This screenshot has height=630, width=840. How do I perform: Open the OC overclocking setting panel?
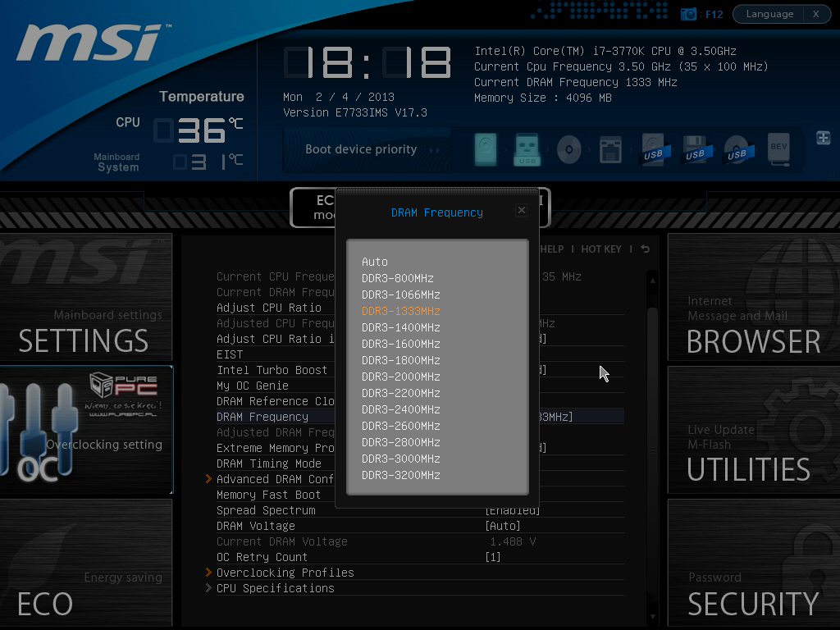pos(86,430)
